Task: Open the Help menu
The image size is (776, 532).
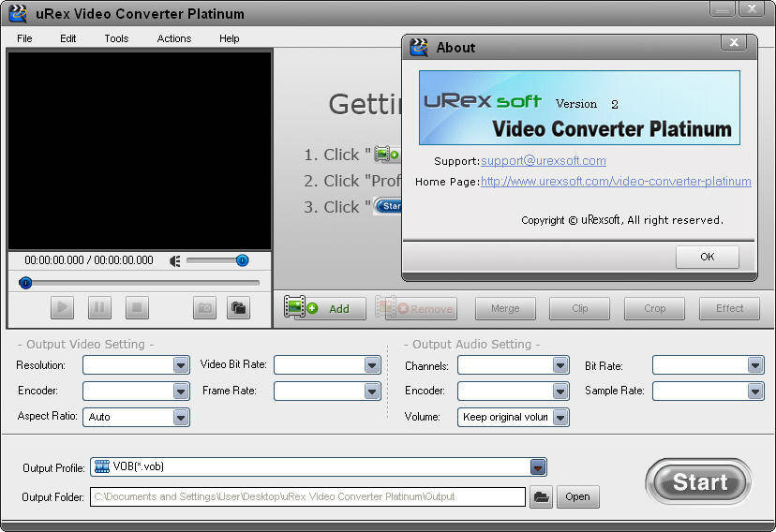Action: point(229,38)
